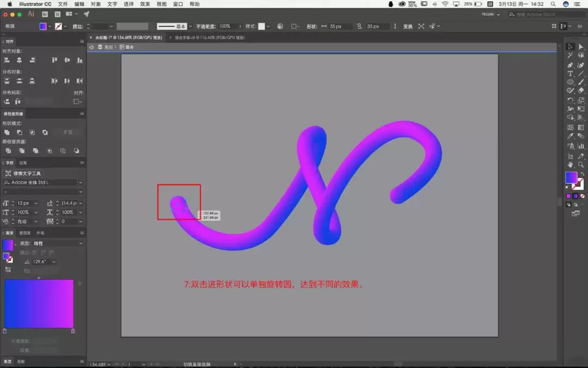
Task: Click Unite shape mode icon
Action: point(7,132)
